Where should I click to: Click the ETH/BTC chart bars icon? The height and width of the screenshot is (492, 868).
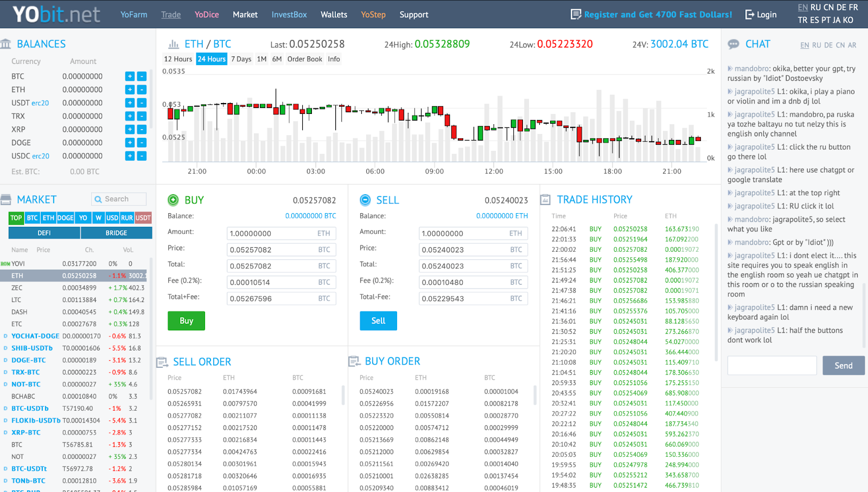(x=174, y=44)
